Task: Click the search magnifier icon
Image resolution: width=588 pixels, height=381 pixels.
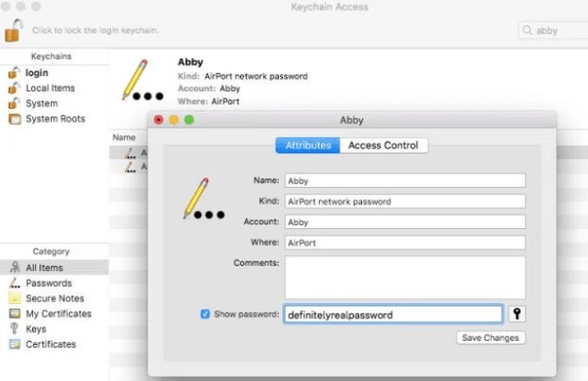Action: pyautogui.click(x=527, y=30)
